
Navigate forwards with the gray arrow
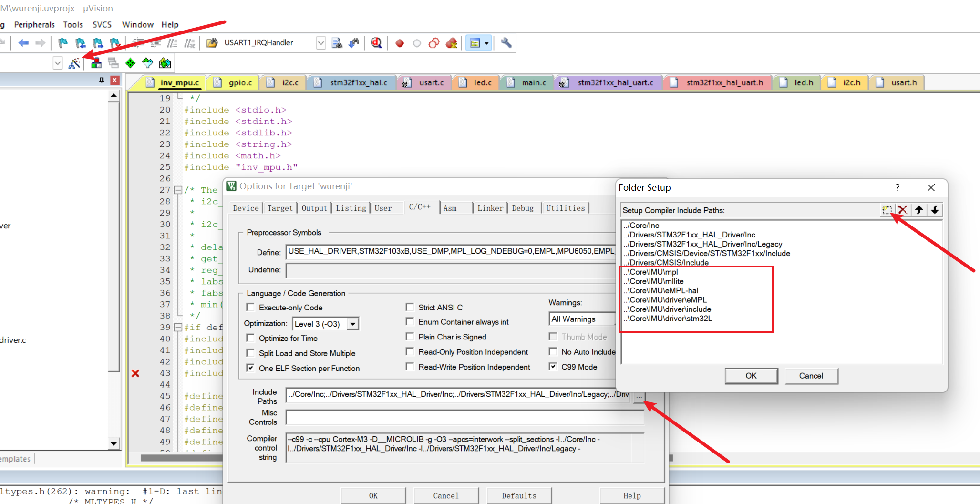(x=40, y=43)
